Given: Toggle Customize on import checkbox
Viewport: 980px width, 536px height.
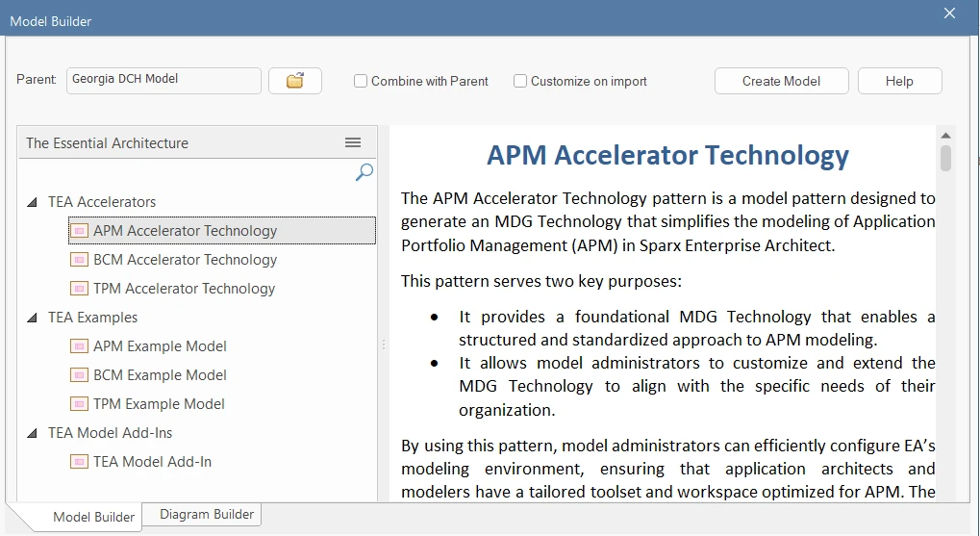Looking at the screenshot, I should pos(520,81).
